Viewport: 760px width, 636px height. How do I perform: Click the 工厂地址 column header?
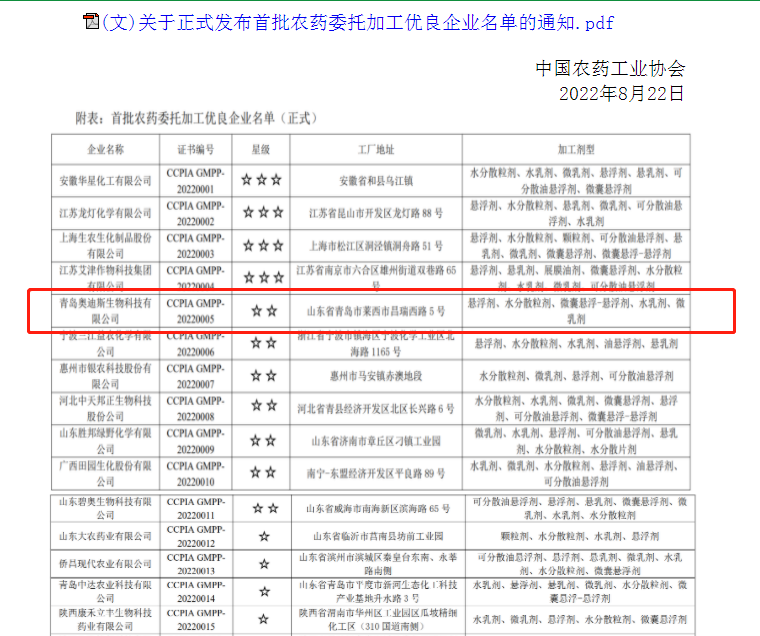point(376,150)
